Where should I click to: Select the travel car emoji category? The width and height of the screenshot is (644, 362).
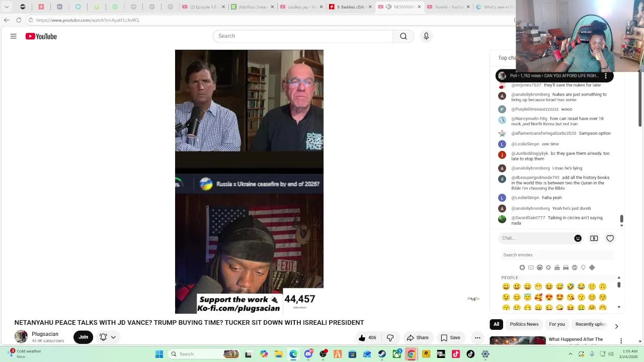566,267
